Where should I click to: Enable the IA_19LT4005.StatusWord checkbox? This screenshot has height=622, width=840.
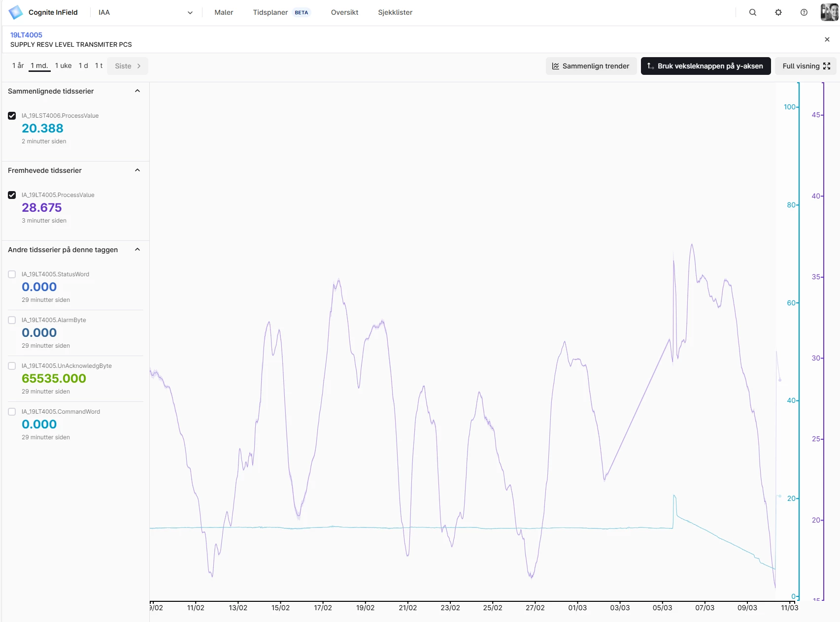[x=12, y=274]
